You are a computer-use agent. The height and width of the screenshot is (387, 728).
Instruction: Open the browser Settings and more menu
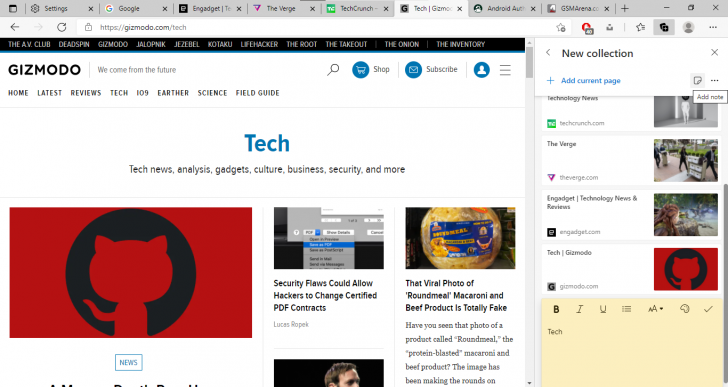pos(713,27)
